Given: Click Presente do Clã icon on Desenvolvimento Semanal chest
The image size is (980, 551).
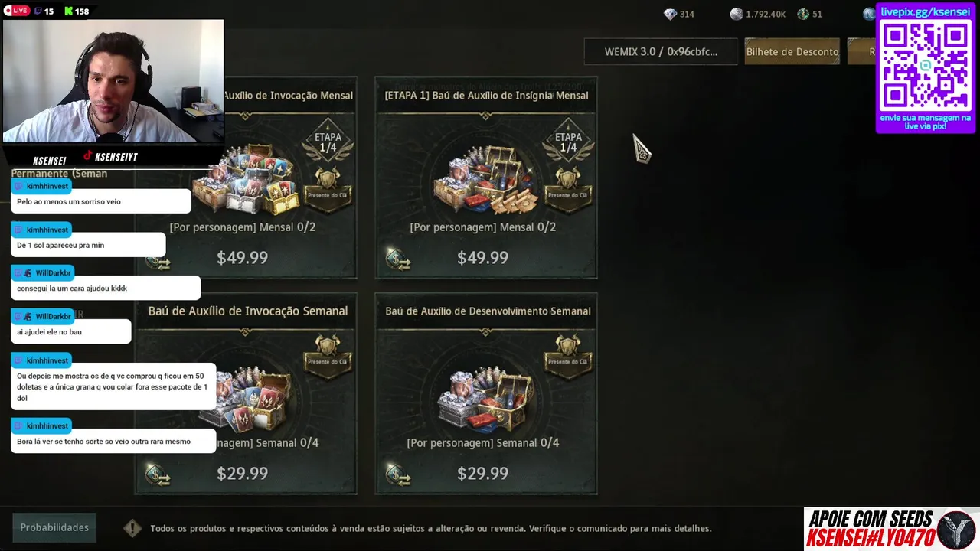Looking at the screenshot, I should pyautogui.click(x=567, y=353).
